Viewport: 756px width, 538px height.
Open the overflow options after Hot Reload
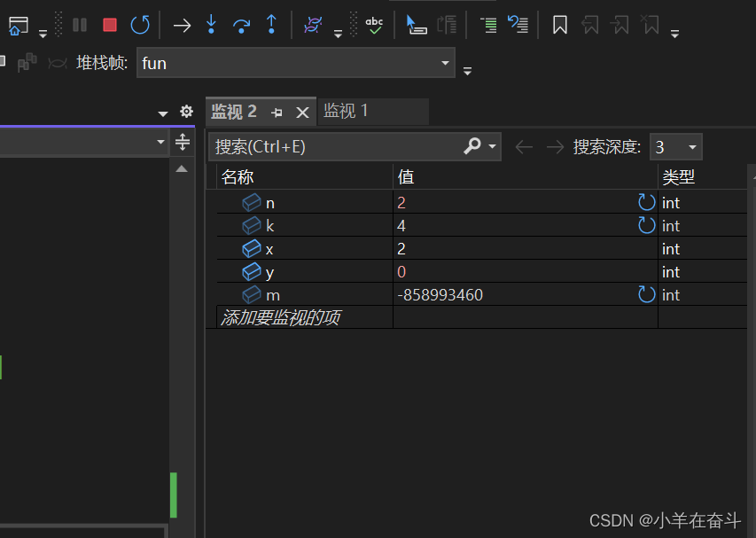click(x=338, y=34)
